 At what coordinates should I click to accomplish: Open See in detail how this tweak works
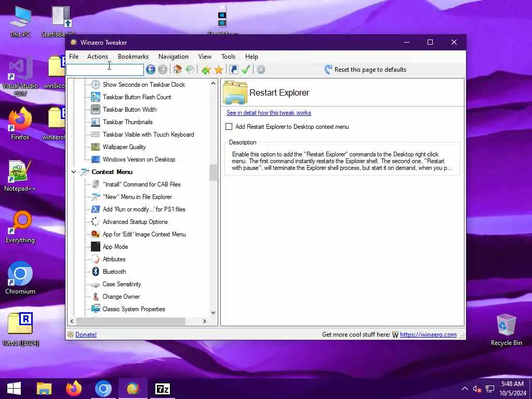tap(269, 113)
